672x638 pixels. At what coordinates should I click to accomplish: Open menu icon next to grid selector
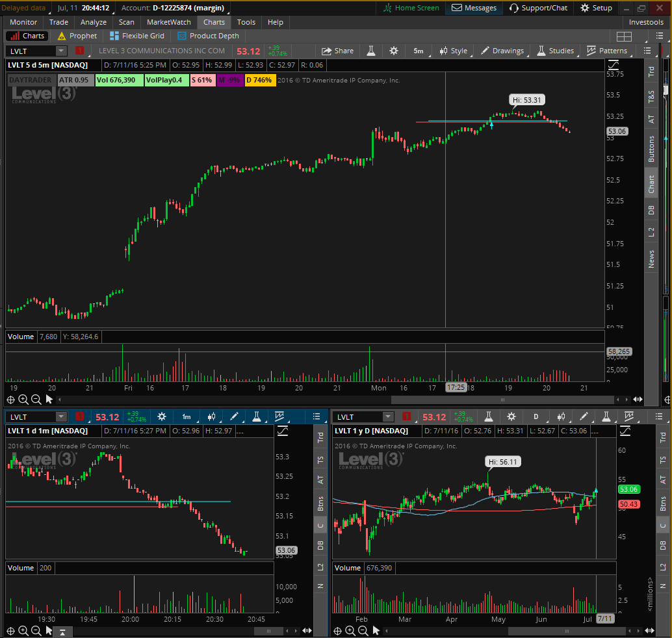coord(659,36)
